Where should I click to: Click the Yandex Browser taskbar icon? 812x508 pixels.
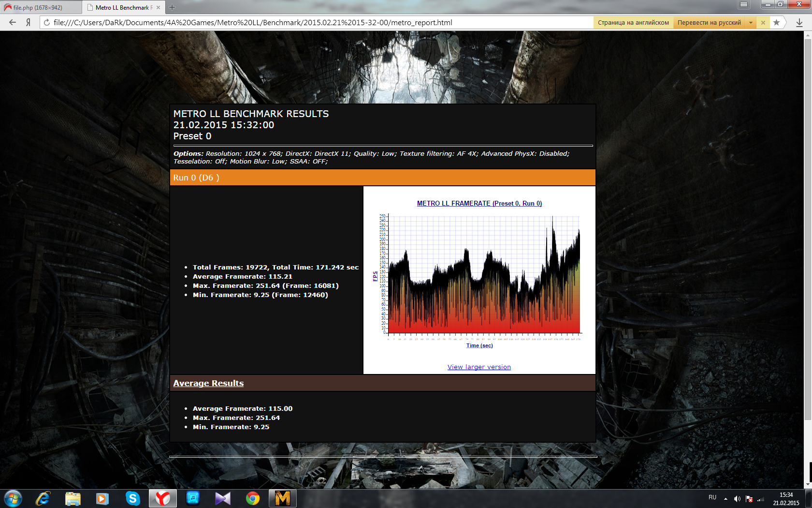coord(163,498)
